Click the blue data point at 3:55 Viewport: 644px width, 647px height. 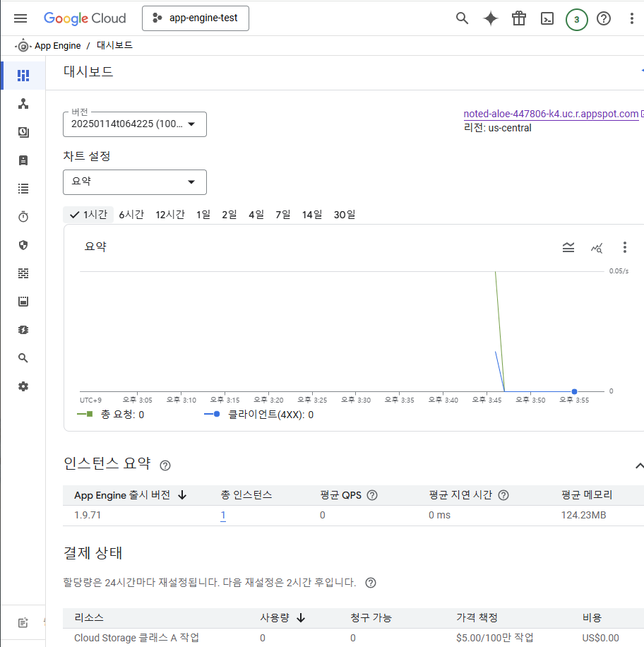(574, 391)
